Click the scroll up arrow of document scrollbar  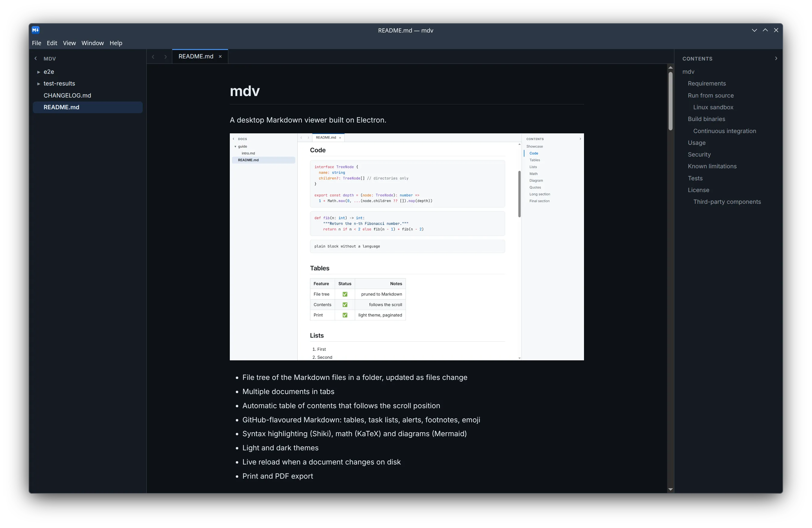670,67
